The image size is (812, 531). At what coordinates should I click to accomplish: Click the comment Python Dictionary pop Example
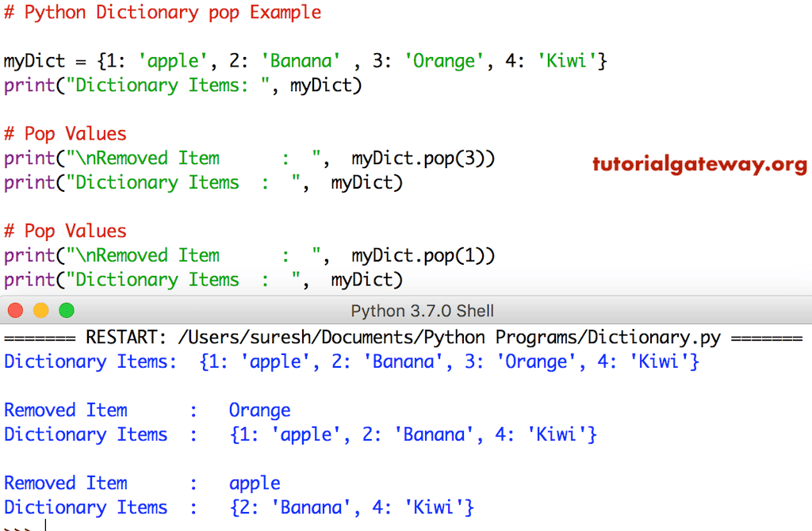[163, 12]
